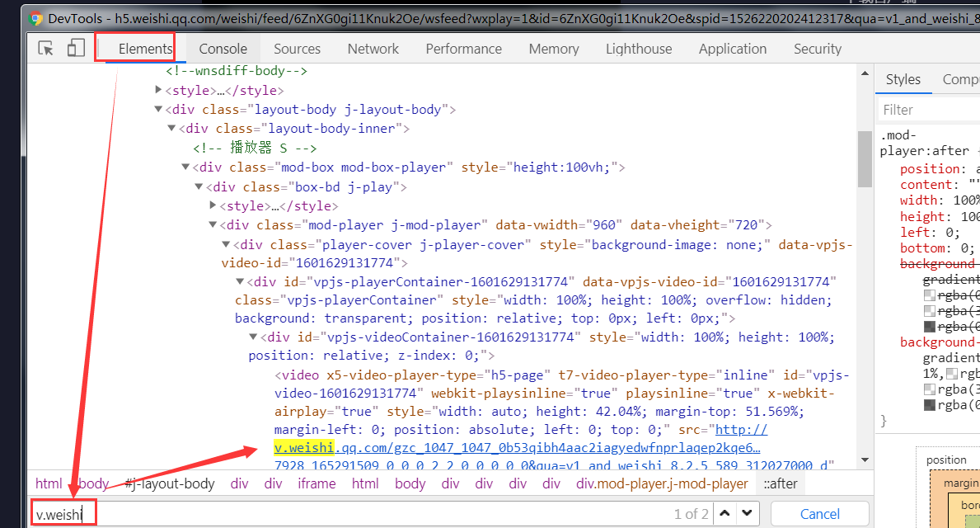Image resolution: width=980 pixels, height=528 pixels.
Task: Click the "1 of 2" result counter
Action: (x=692, y=514)
